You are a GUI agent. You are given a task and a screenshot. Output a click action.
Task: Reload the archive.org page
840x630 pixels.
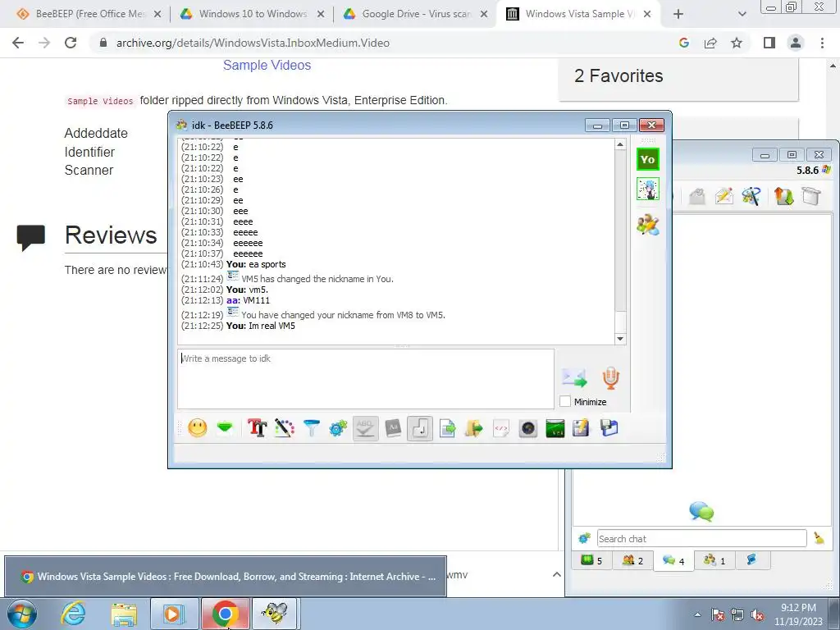(x=71, y=43)
